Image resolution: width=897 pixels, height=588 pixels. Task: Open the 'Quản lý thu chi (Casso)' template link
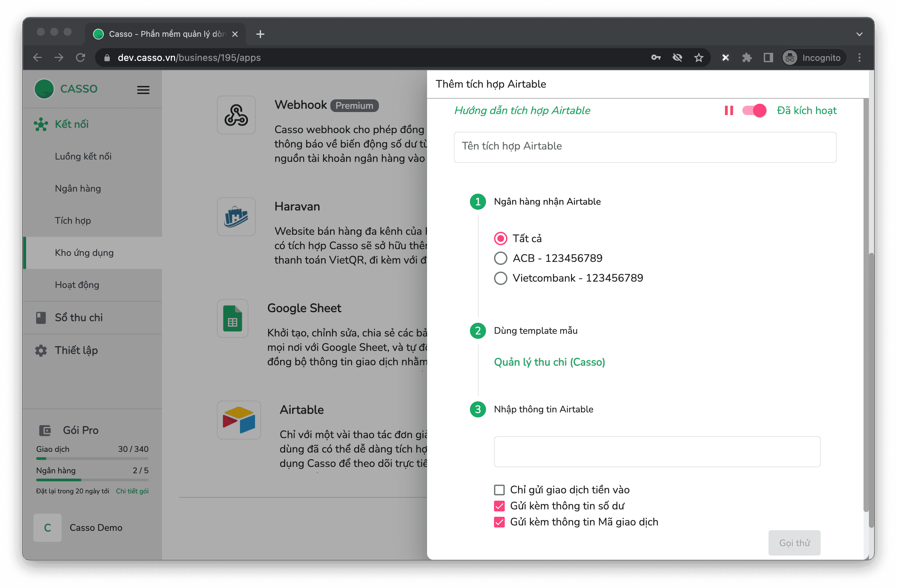coord(549,362)
